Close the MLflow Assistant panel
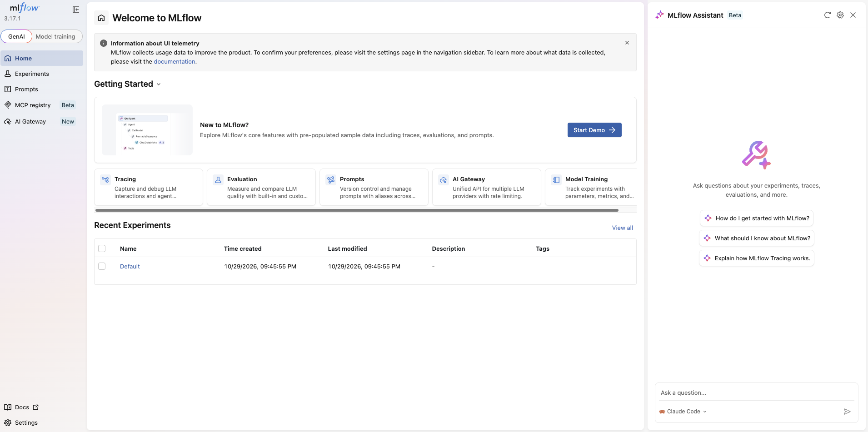The image size is (868, 432). 853,15
